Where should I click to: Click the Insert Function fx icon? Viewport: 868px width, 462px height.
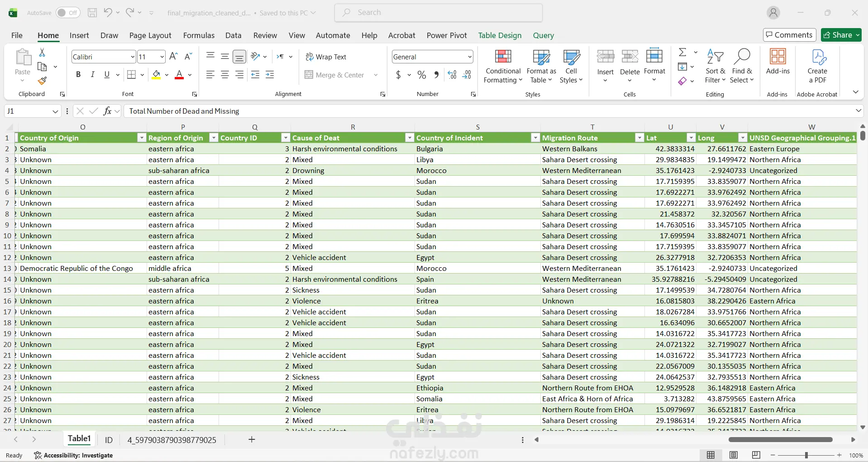[107, 111]
